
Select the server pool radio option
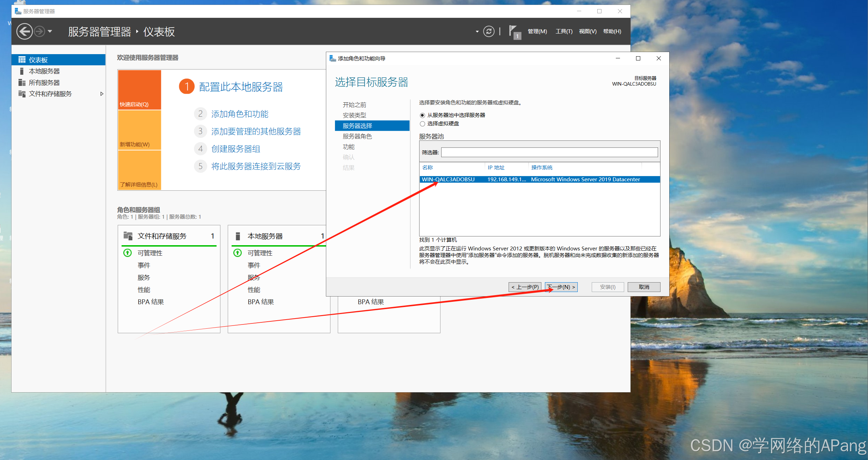coord(422,115)
